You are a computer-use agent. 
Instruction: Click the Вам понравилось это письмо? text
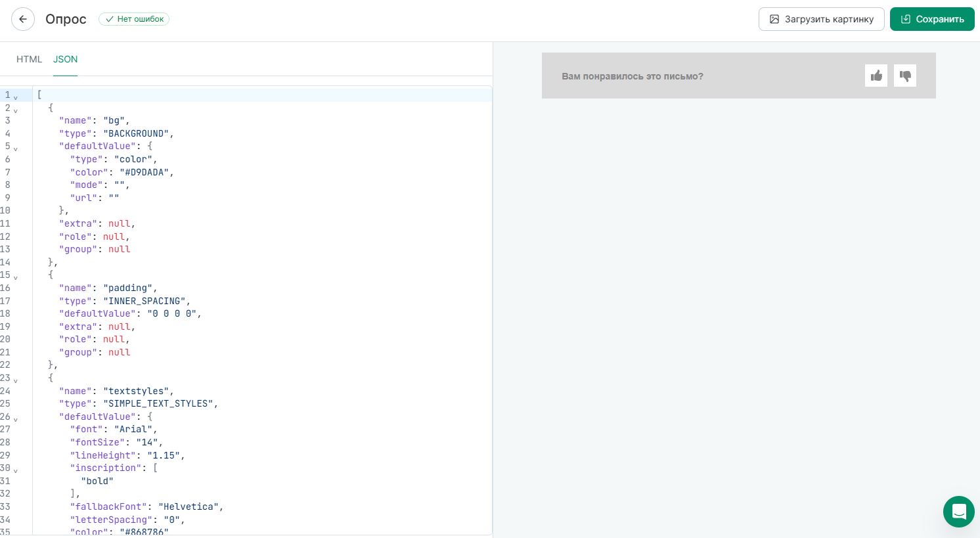tap(633, 76)
